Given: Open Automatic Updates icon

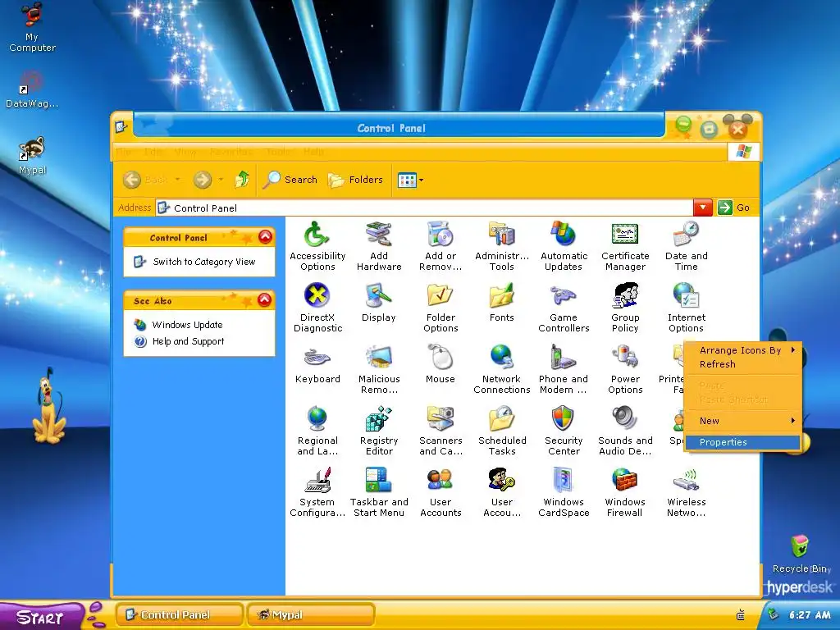Looking at the screenshot, I should pyautogui.click(x=564, y=235).
